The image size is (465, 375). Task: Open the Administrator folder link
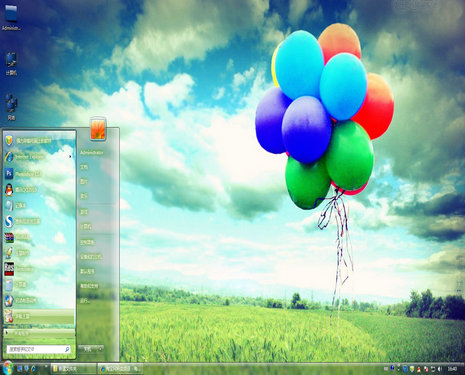click(x=92, y=152)
